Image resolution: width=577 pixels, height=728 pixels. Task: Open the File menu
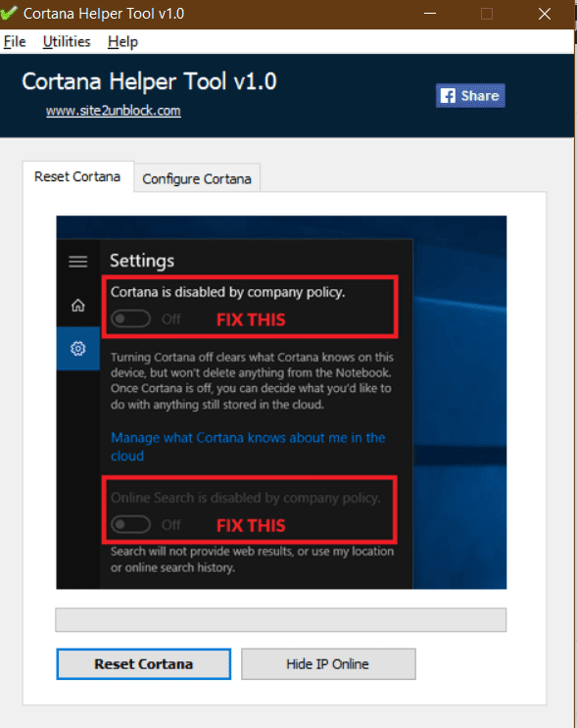point(15,42)
